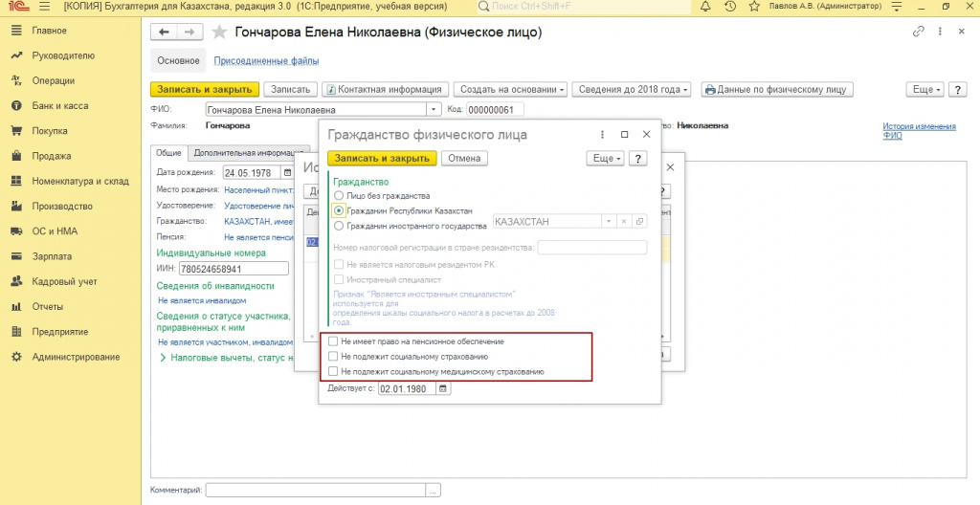980x505 pixels.
Task: Check Иностранный специалист box
Action: [339, 280]
